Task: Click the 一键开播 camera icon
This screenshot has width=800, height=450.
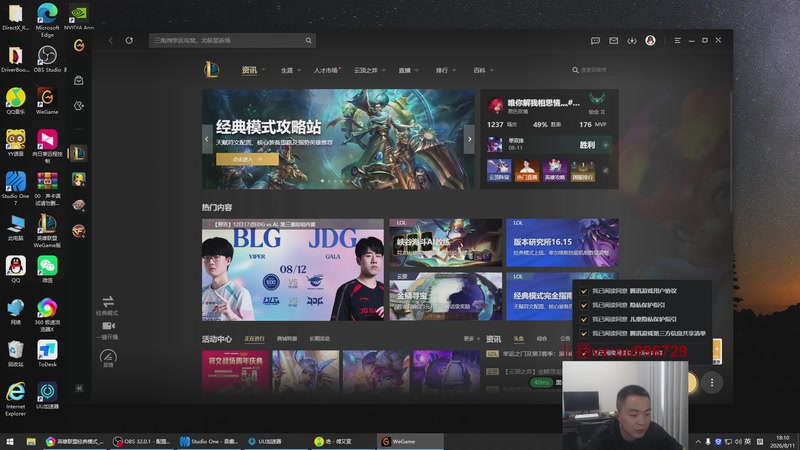Action: point(108,326)
